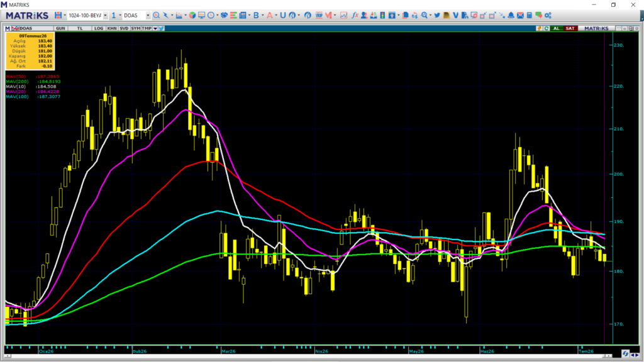Click the MAV(10) indicator label
The width and height of the screenshot is (644, 362).
[16, 87]
